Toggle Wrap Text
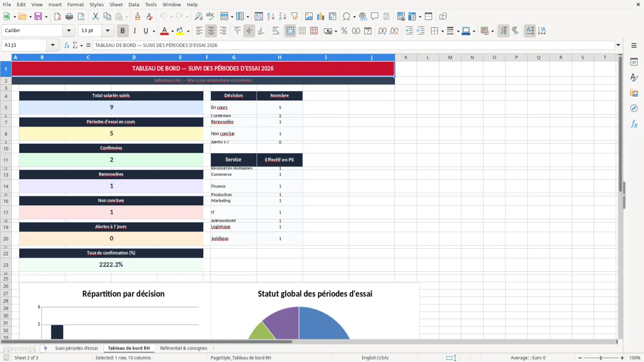Image resolution: width=644 pixels, height=362 pixels. (x=276, y=31)
